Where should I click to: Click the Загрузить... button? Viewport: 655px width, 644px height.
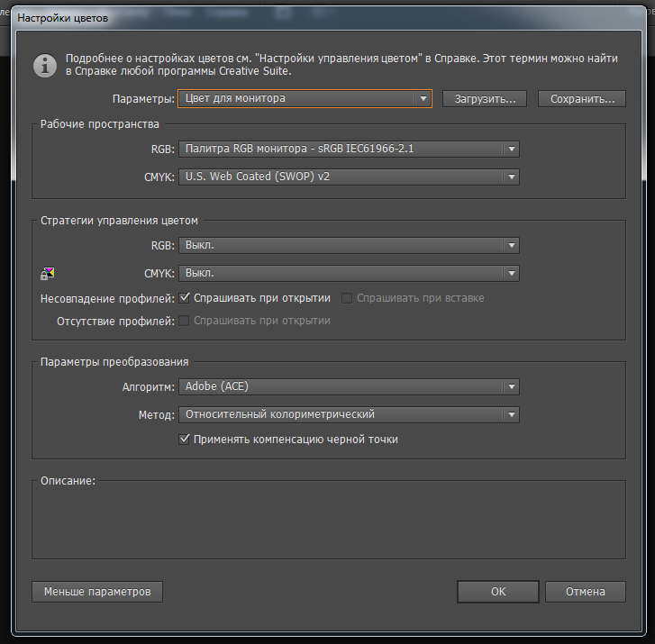pos(485,99)
